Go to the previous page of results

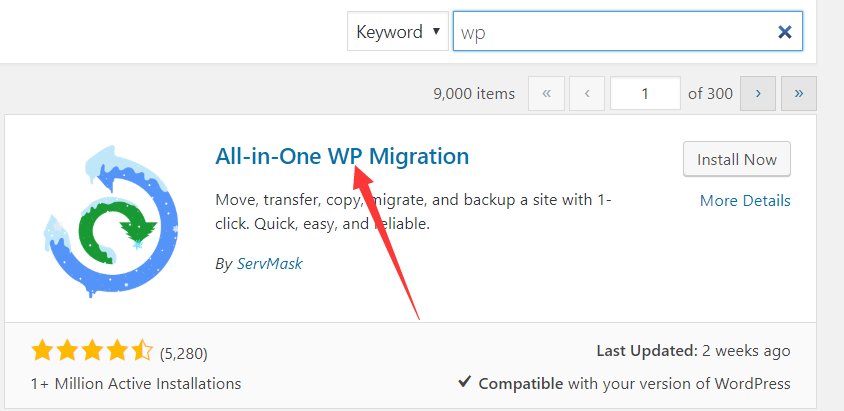(587, 93)
